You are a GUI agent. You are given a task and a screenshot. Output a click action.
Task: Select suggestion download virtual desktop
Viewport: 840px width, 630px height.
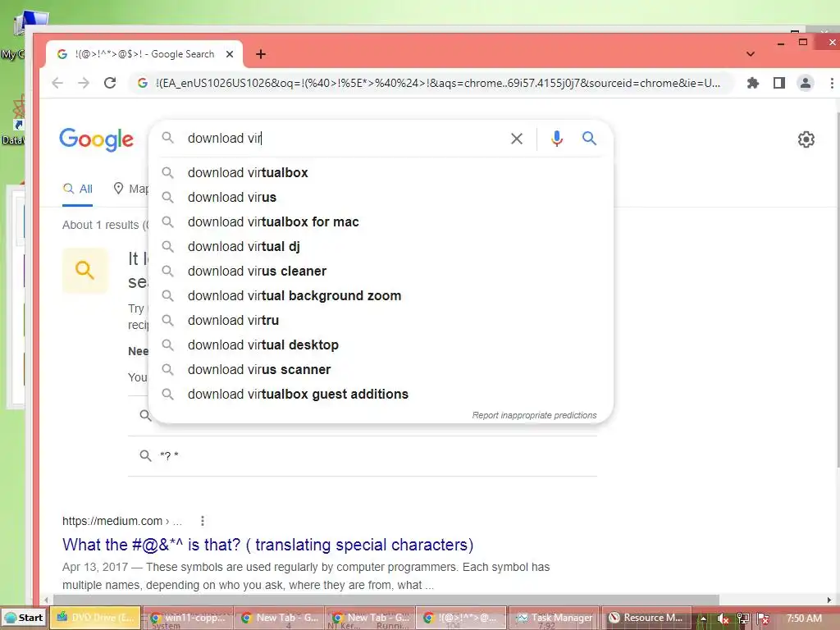(x=381, y=345)
